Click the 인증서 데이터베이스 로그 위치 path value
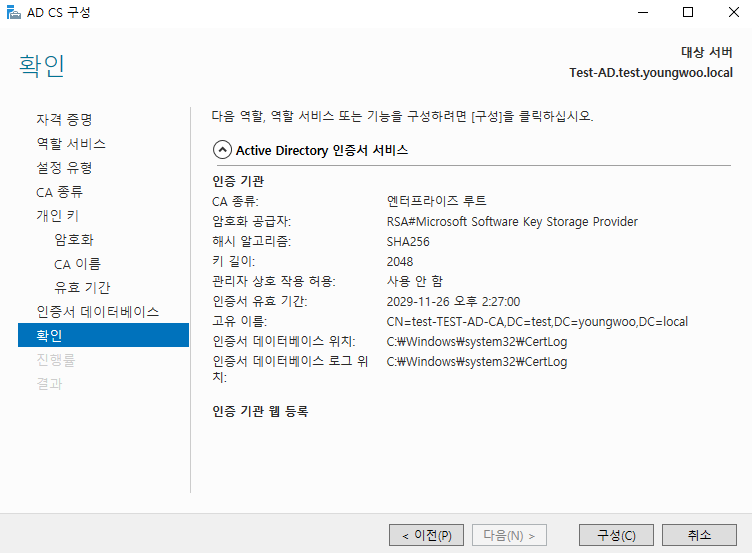 click(477, 362)
